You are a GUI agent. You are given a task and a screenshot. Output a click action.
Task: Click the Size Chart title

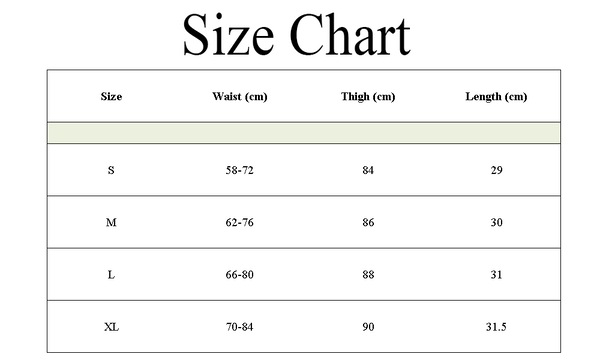click(297, 34)
